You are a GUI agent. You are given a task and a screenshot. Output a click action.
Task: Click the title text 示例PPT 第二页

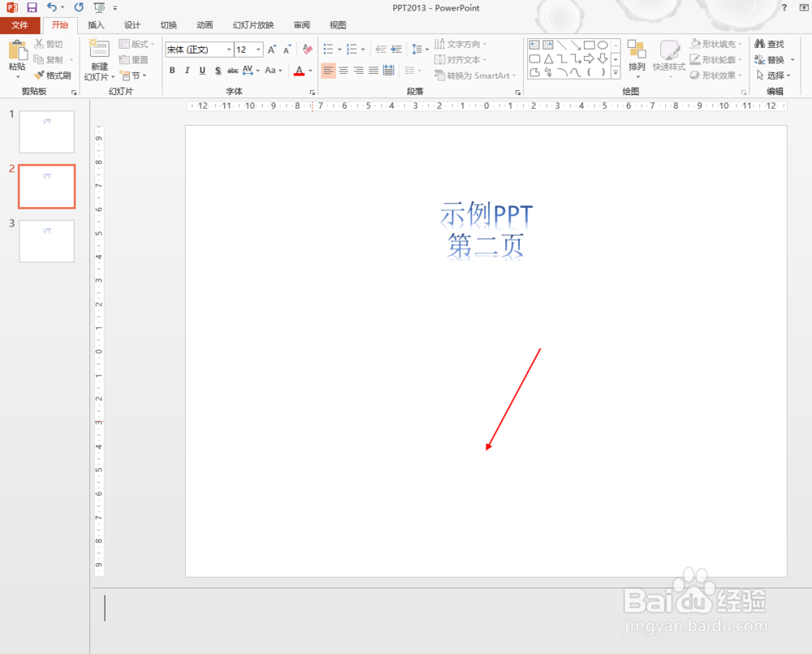click(486, 230)
